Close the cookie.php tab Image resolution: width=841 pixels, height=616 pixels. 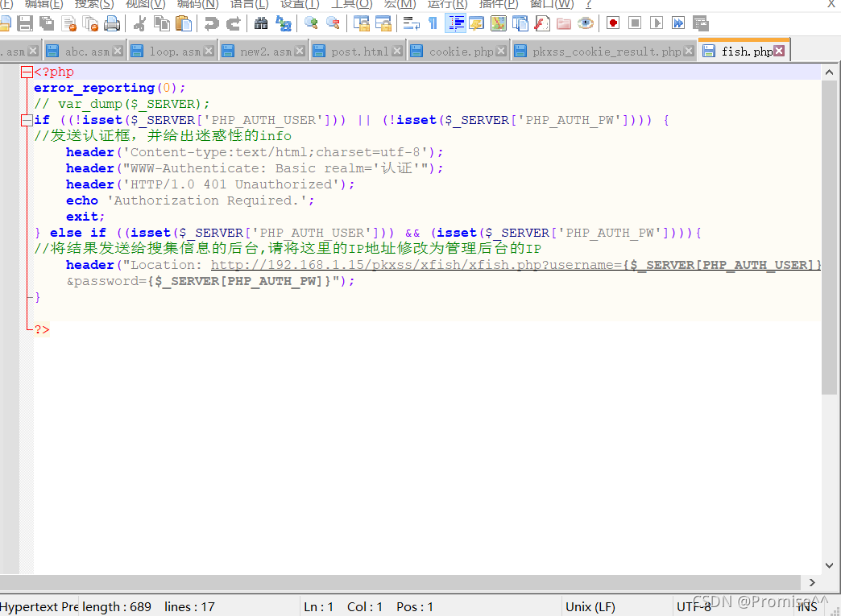(x=501, y=51)
